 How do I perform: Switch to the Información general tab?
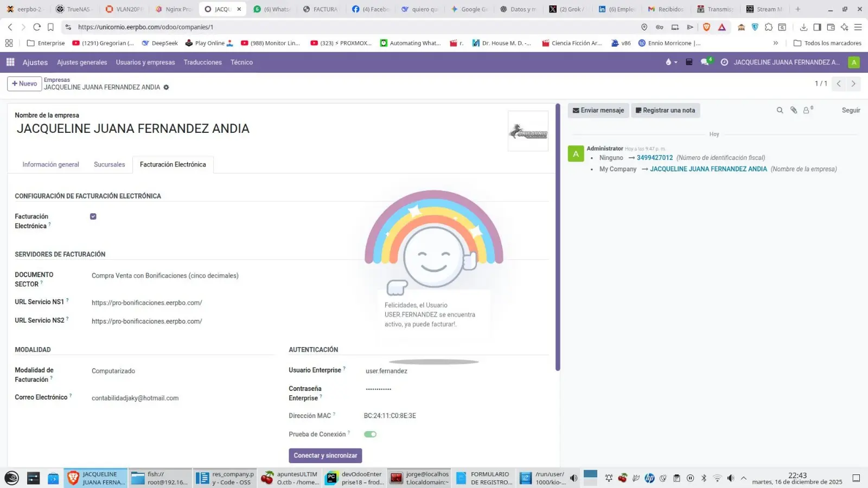click(50, 165)
